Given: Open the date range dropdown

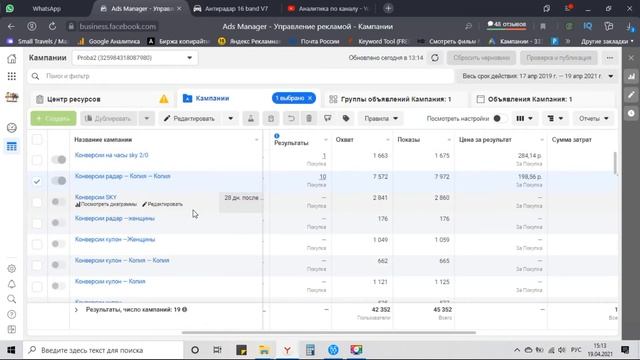Looking at the screenshot, I should (538, 76).
